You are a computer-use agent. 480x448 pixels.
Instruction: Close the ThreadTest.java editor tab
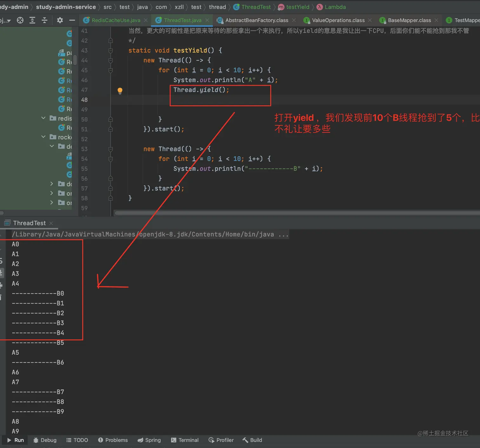point(207,20)
